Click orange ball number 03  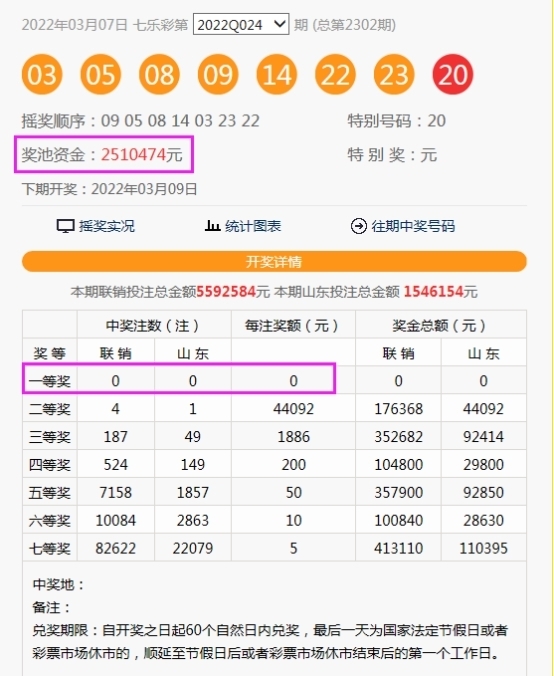[42, 74]
